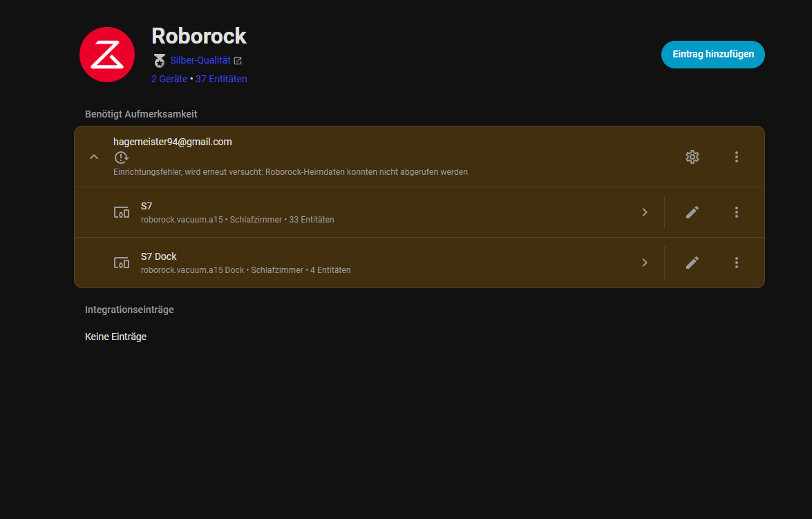Select the S7 Dock device name
This screenshot has height=519, width=812.
coord(159,256)
